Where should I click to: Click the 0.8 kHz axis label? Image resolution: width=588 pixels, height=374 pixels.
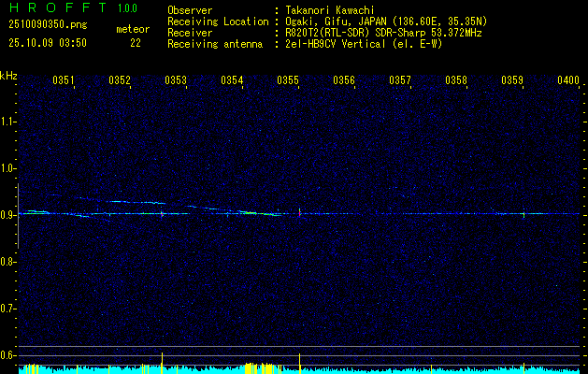(x=7, y=262)
